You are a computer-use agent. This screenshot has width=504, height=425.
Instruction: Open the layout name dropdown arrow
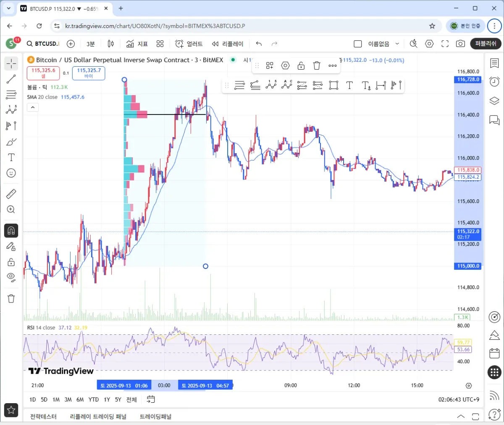(x=397, y=44)
